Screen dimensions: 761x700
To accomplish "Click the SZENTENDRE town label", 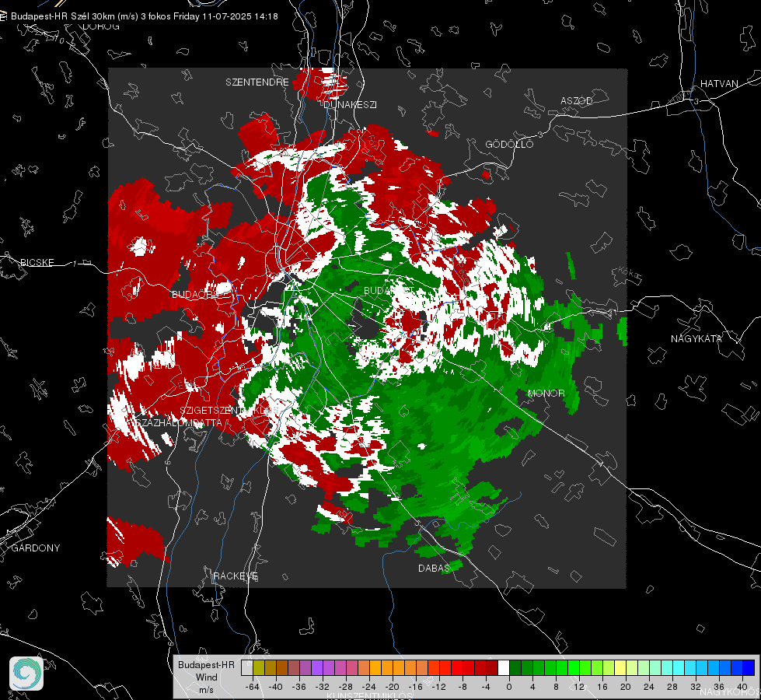I will coord(257,82).
